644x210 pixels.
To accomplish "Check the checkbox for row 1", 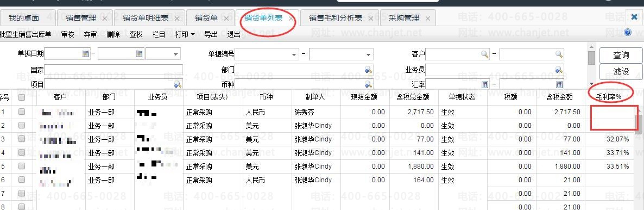I will tap(22, 112).
